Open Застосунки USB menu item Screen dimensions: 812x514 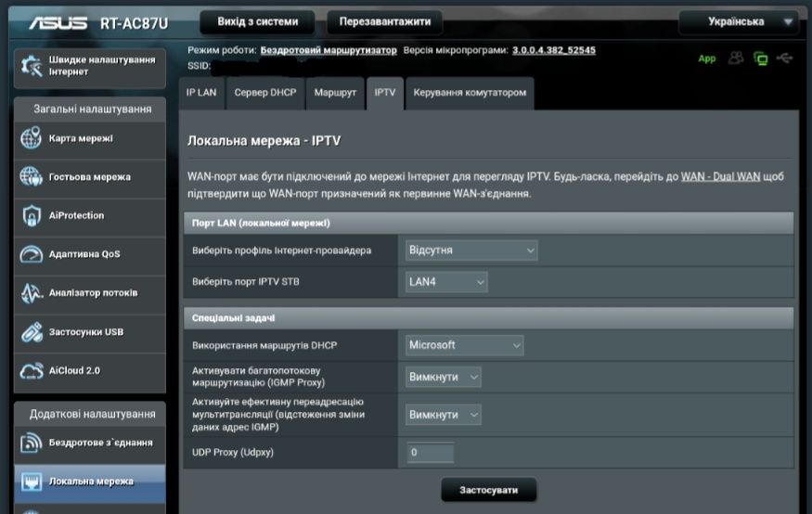coord(90,332)
